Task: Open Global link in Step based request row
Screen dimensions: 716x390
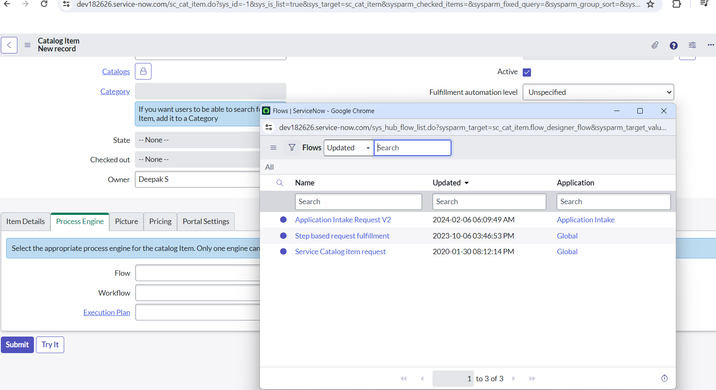Action: 567,236
